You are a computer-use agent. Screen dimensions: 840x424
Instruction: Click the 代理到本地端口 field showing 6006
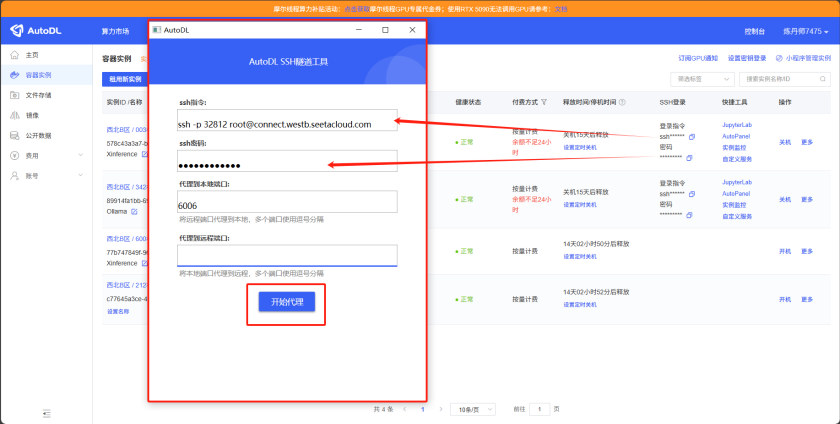click(x=287, y=202)
